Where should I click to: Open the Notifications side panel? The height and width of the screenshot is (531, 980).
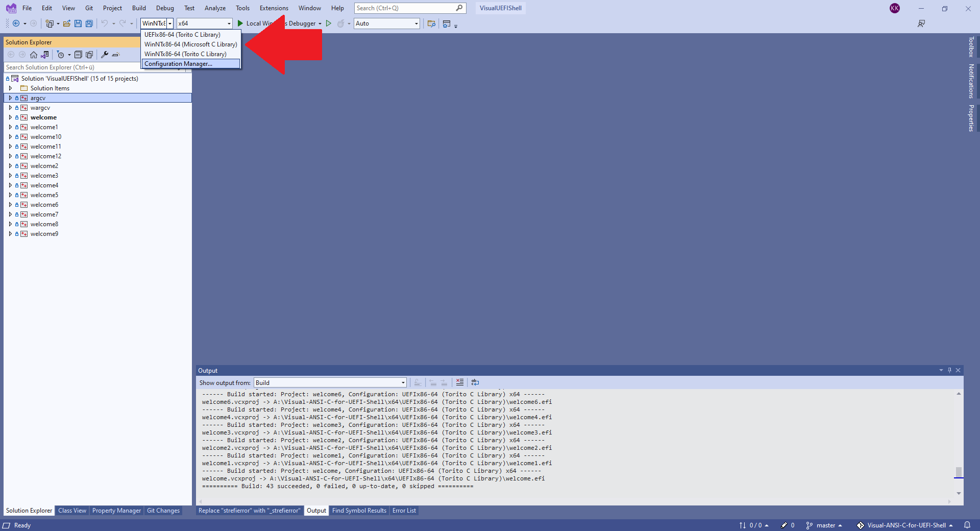pyautogui.click(x=971, y=81)
